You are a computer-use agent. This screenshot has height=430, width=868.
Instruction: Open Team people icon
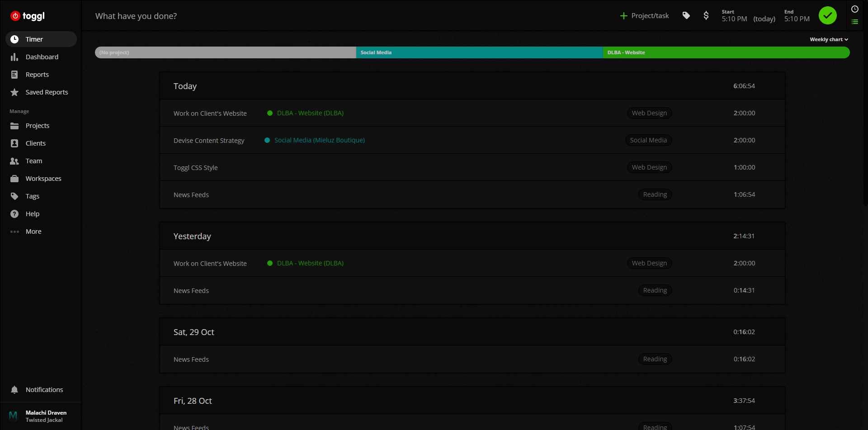point(14,161)
